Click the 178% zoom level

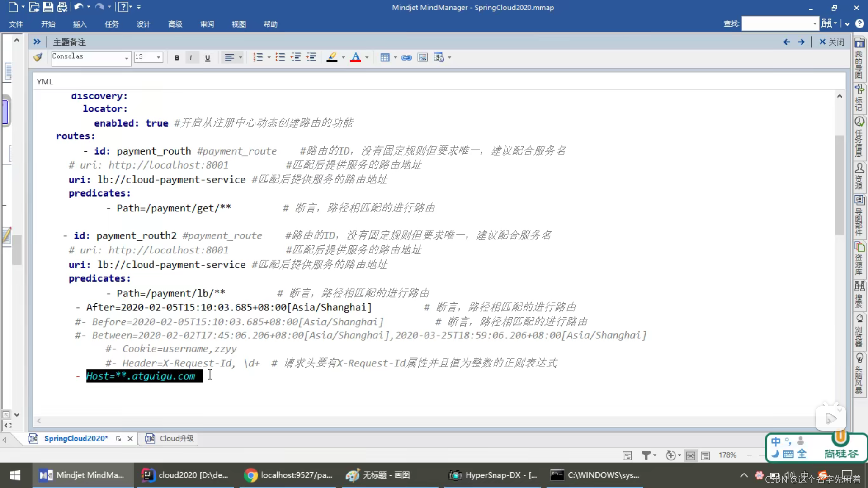click(727, 455)
